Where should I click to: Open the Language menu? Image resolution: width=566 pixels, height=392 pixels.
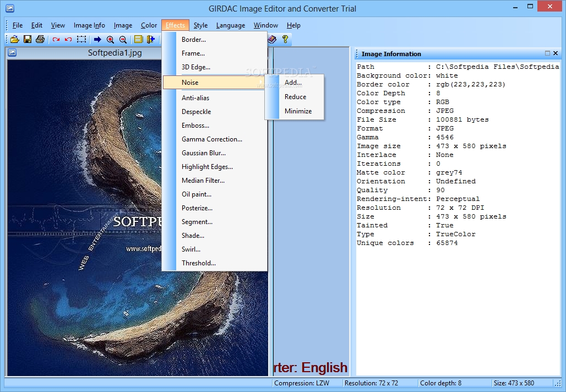(230, 25)
